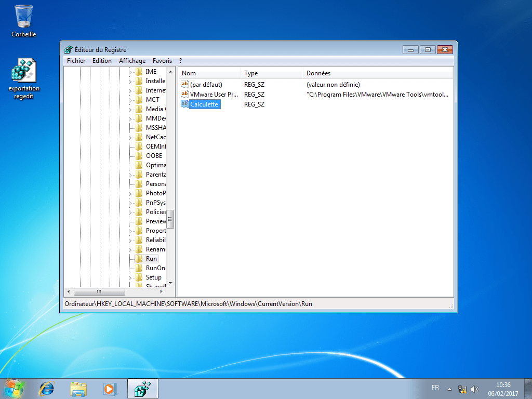Image resolution: width=532 pixels, height=399 pixels.
Task: Click the ab icon beside VMware User Pr...
Action: point(184,94)
